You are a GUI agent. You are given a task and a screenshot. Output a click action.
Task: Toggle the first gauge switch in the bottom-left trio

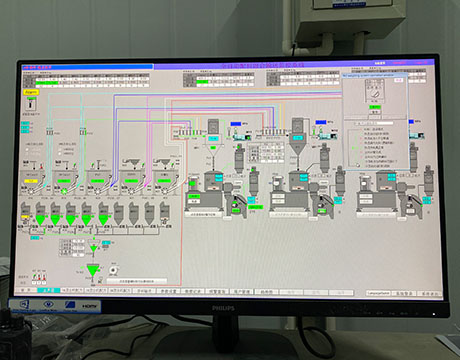(34, 277)
